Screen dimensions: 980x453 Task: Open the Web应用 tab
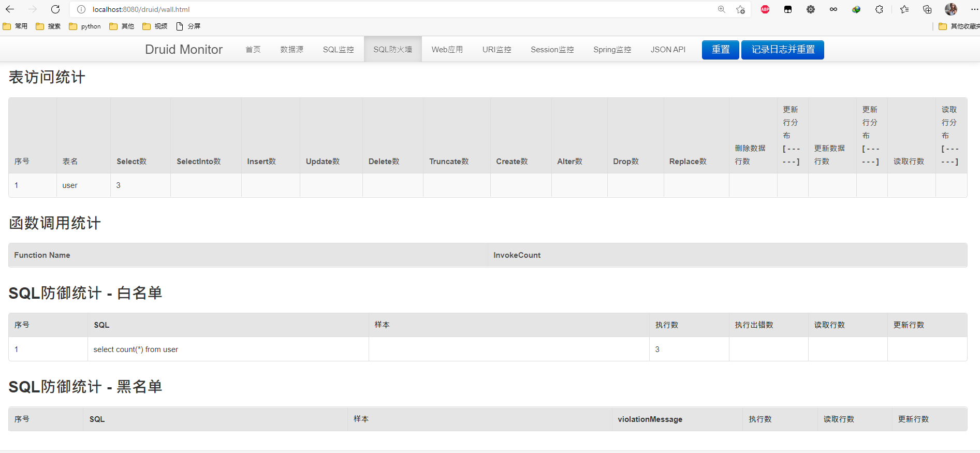tap(447, 50)
